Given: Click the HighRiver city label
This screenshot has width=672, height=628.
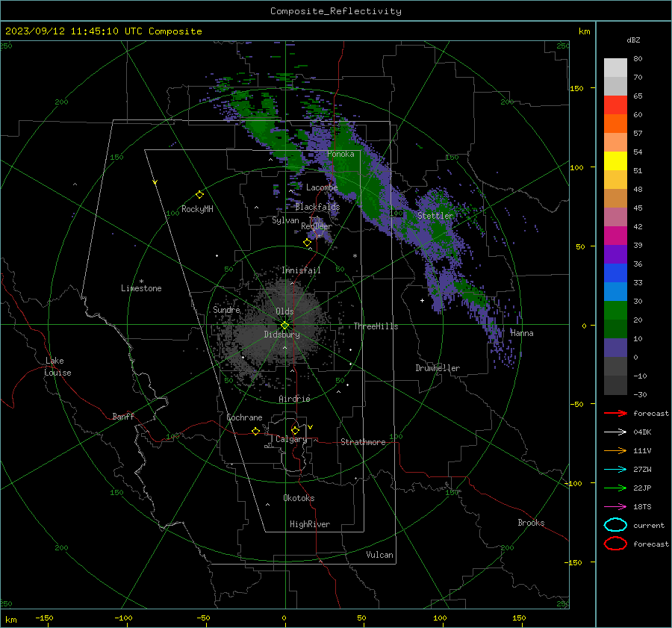Looking at the screenshot, I should coord(309,524).
